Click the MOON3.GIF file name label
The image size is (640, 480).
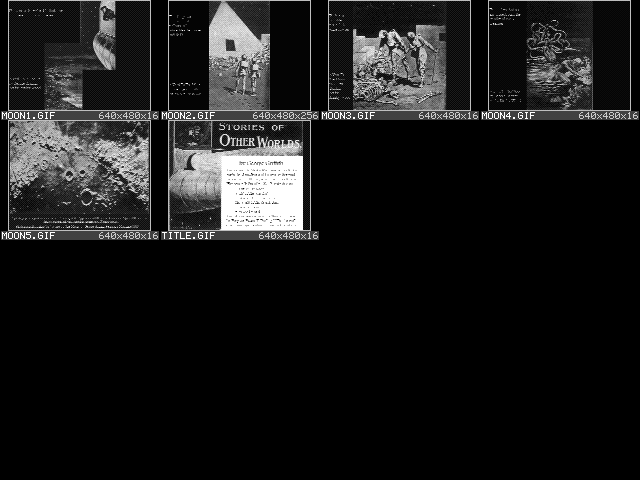pyautogui.click(x=348, y=116)
